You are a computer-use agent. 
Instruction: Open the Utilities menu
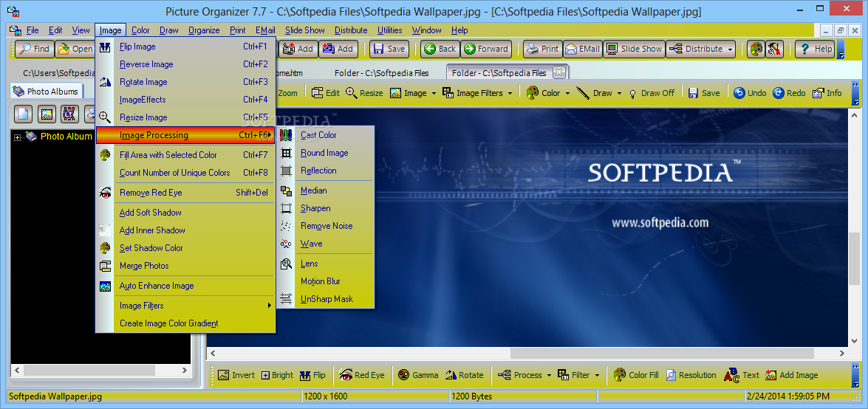(390, 30)
